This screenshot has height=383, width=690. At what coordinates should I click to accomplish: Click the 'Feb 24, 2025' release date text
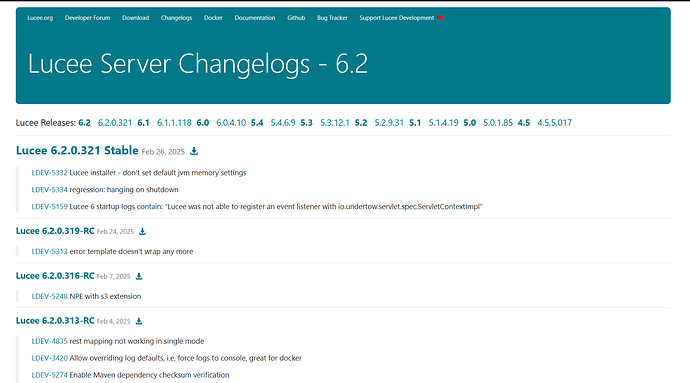tap(115, 232)
